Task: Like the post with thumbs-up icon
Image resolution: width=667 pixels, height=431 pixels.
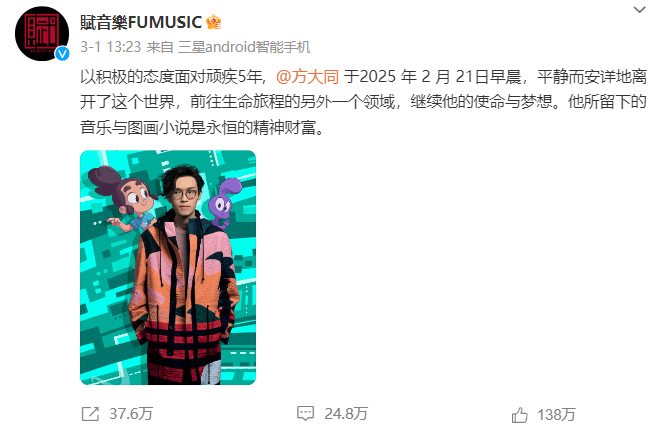Action: click(519, 415)
